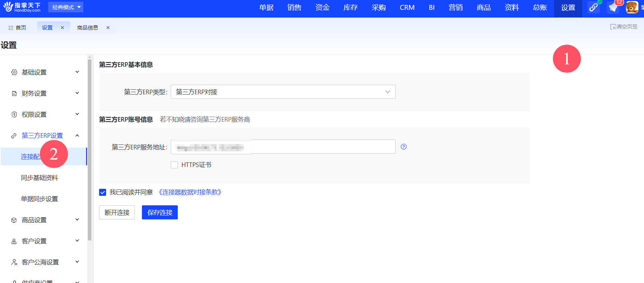Viewport: 644px width, 283px height.
Task: Select 单据同步设置 in sidebar
Action: 39,199
